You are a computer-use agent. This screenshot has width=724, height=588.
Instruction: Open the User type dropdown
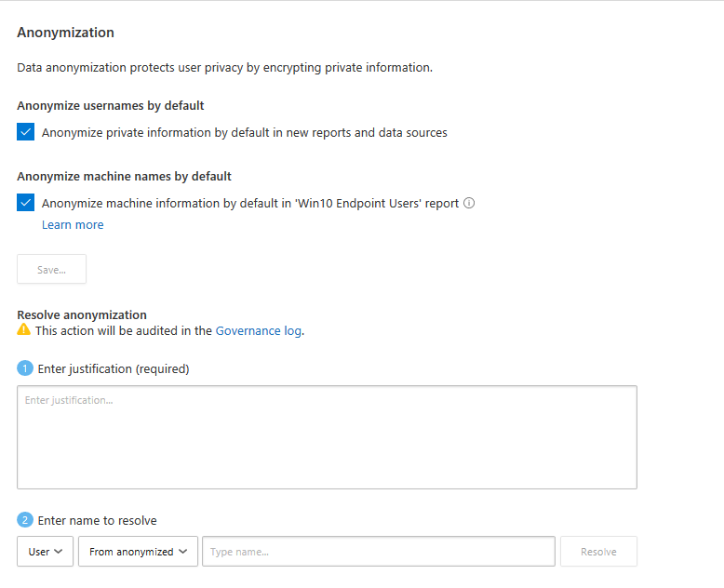pos(45,552)
